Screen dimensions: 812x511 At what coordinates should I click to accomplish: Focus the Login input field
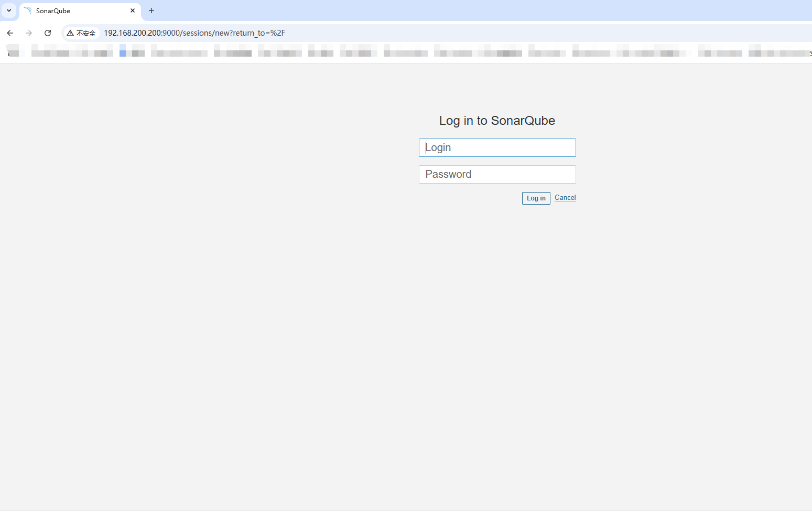pos(497,147)
